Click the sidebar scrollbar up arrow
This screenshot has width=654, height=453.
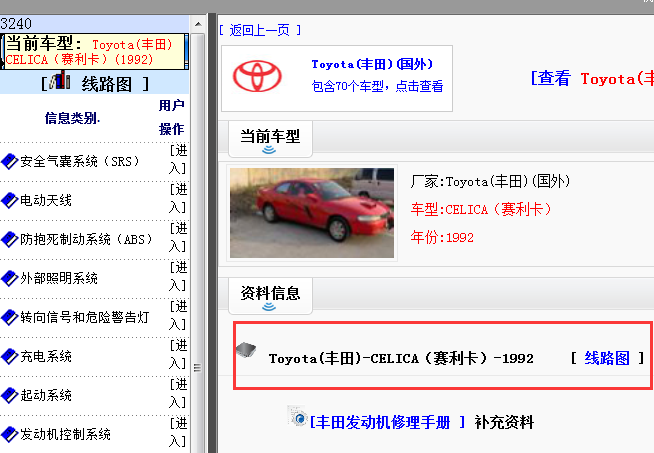[x=198, y=24]
